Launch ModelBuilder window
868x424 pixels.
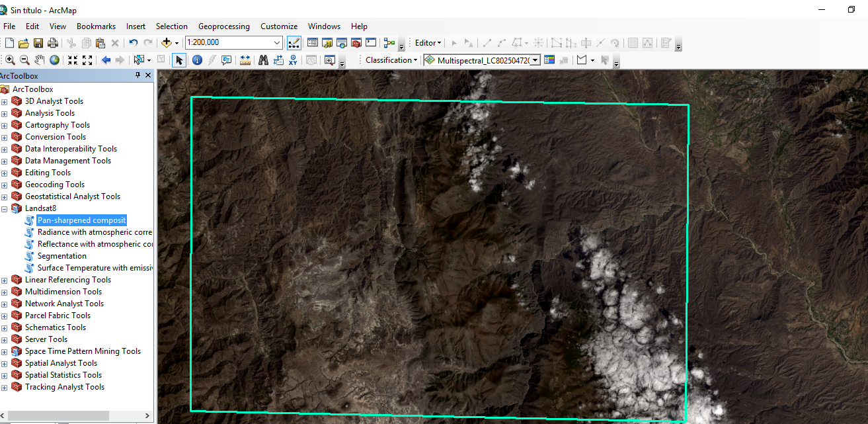(389, 43)
